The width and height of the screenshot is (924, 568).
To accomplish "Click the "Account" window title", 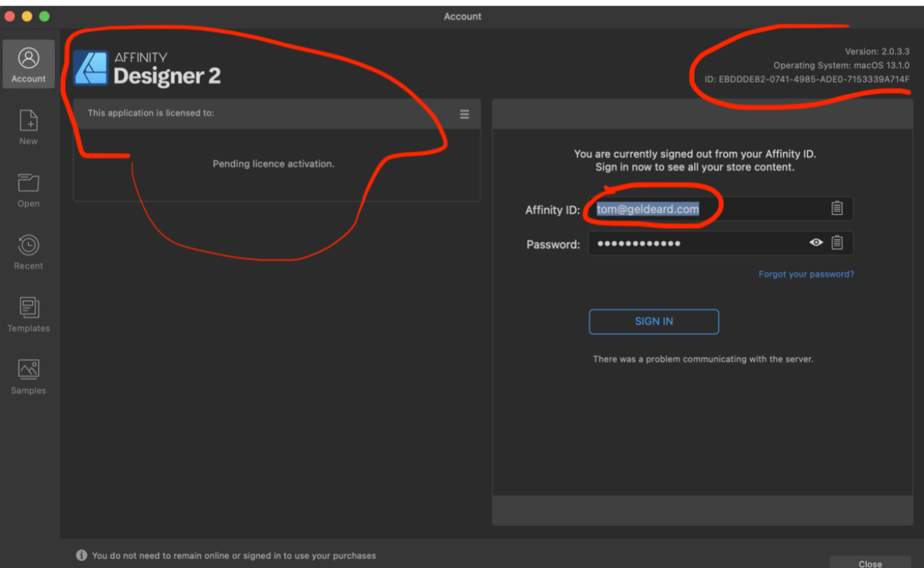I will [x=462, y=16].
